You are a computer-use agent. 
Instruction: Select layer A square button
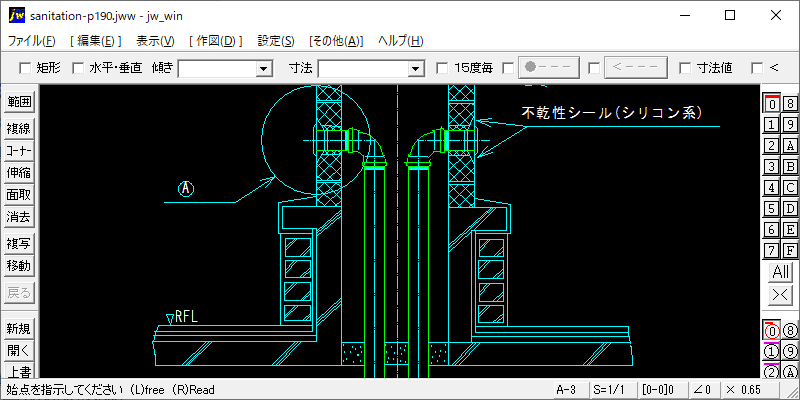(x=790, y=145)
